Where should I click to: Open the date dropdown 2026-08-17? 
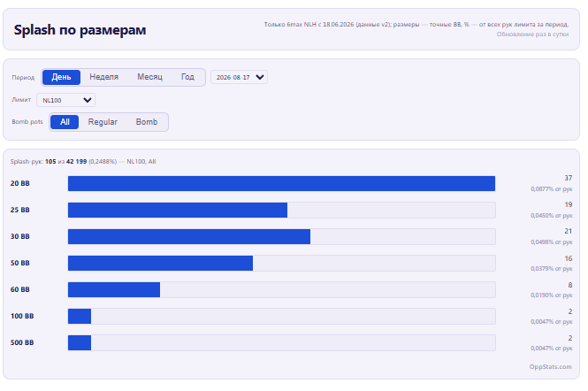click(x=239, y=77)
